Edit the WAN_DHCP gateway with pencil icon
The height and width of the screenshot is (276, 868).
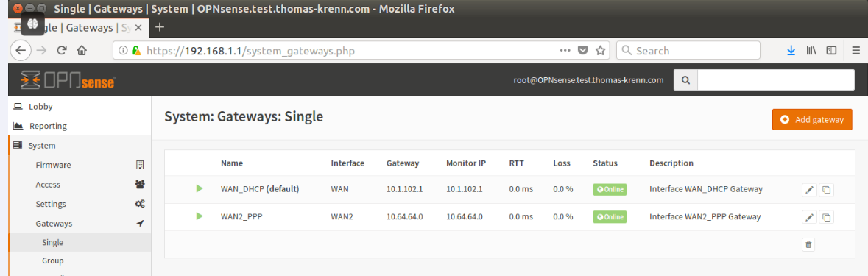(x=809, y=190)
